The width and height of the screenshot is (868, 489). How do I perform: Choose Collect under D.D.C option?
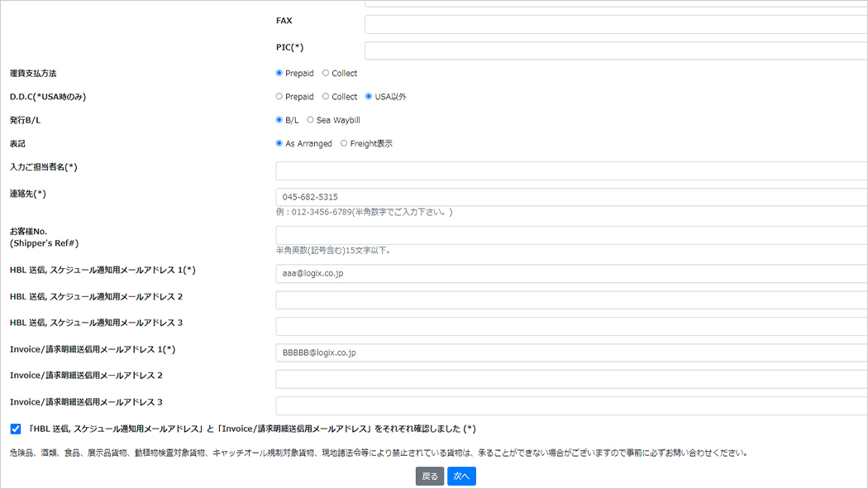tap(326, 97)
